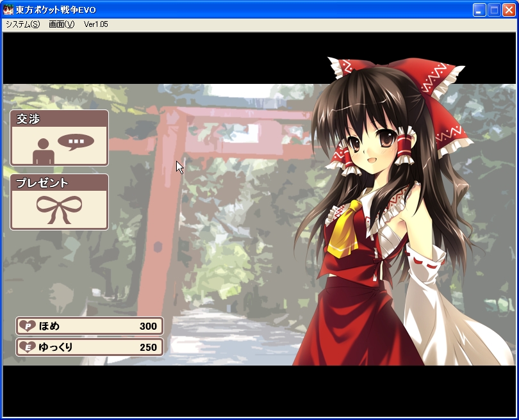Image resolution: width=519 pixels, height=420 pixels.
Task: Open the システム(S) menu
Action: [22, 24]
